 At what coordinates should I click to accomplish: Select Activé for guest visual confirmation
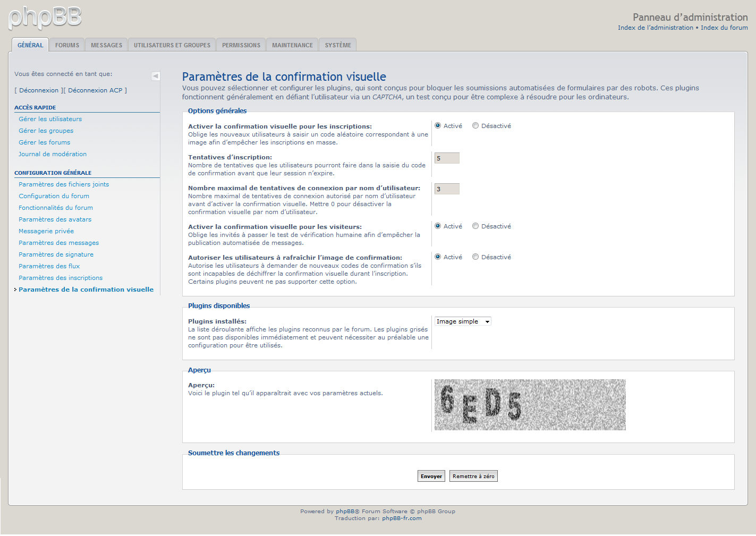click(x=438, y=226)
